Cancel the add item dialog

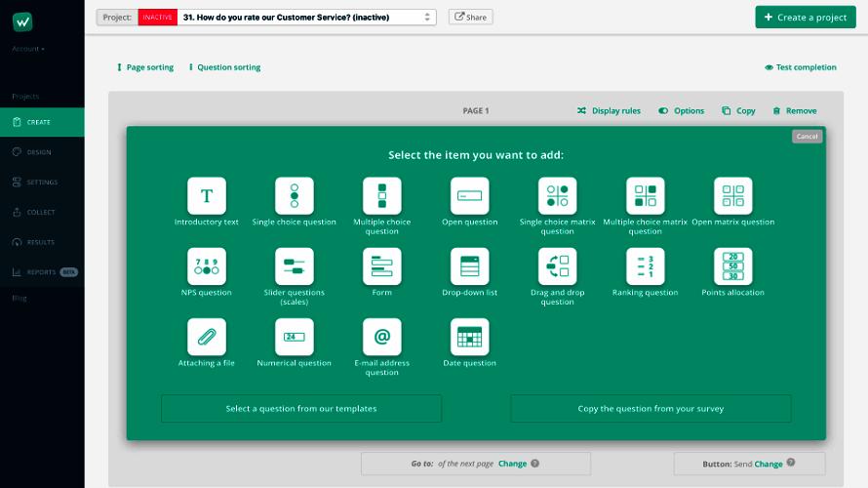coord(807,137)
